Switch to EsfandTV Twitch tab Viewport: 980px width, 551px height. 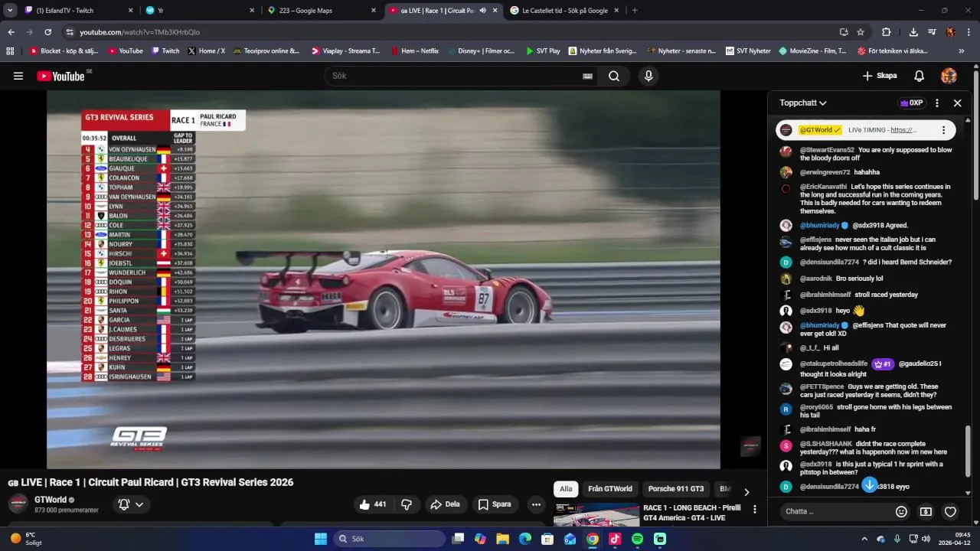tap(79, 11)
